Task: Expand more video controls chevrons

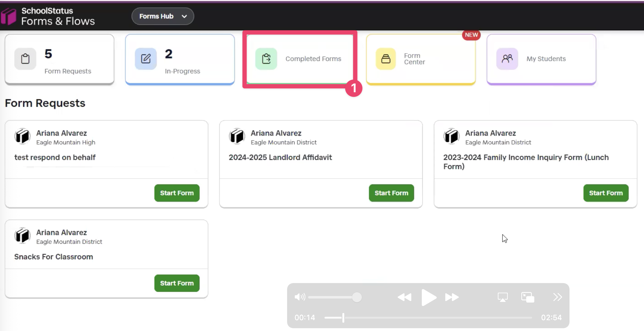Action: click(x=557, y=297)
